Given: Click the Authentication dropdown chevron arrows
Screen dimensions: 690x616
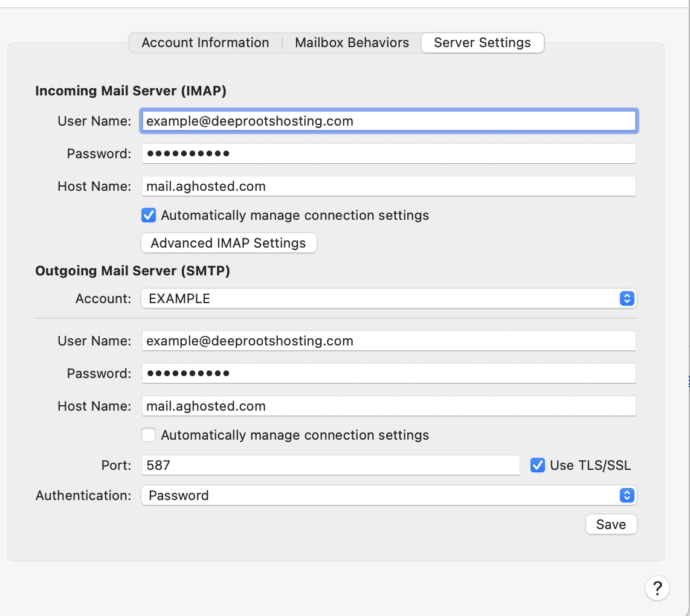Looking at the screenshot, I should 627,495.
